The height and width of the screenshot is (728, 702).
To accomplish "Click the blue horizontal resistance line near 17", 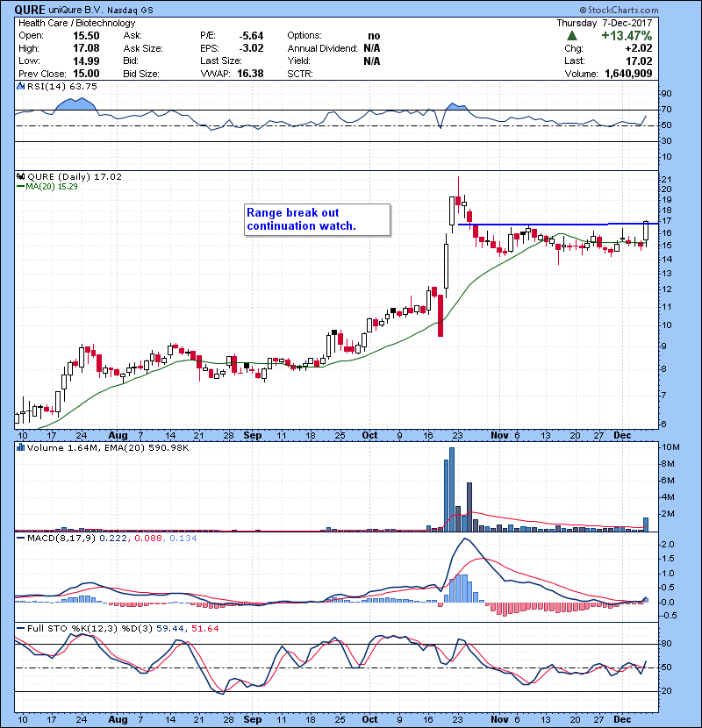I will click(558, 225).
